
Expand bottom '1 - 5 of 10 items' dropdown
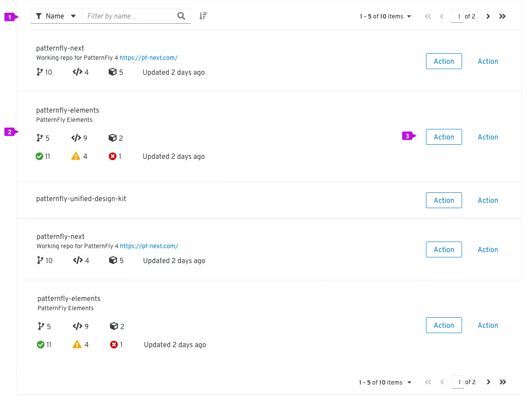[x=385, y=382]
